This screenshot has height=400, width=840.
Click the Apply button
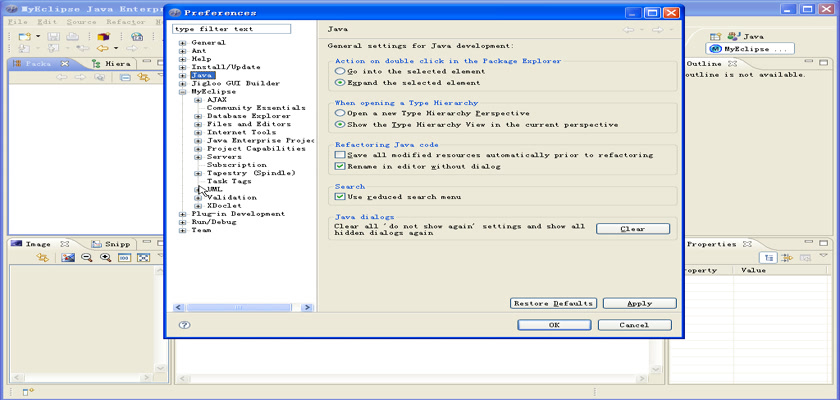point(640,304)
